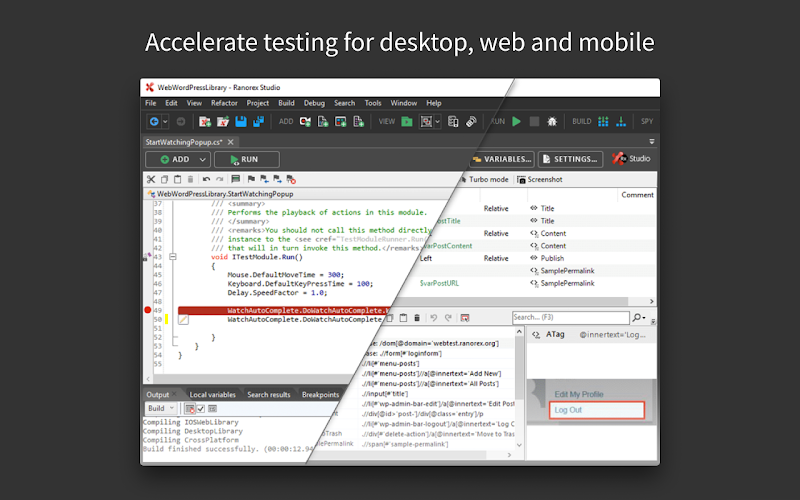Click the Debug bug icon
The height and width of the screenshot is (500, 800).
(x=552, y=121)
